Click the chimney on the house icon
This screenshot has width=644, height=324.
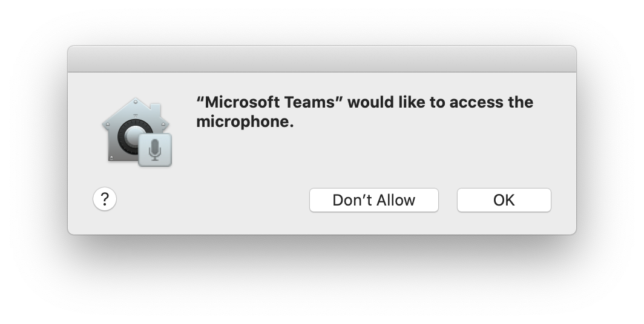(155, 109)
